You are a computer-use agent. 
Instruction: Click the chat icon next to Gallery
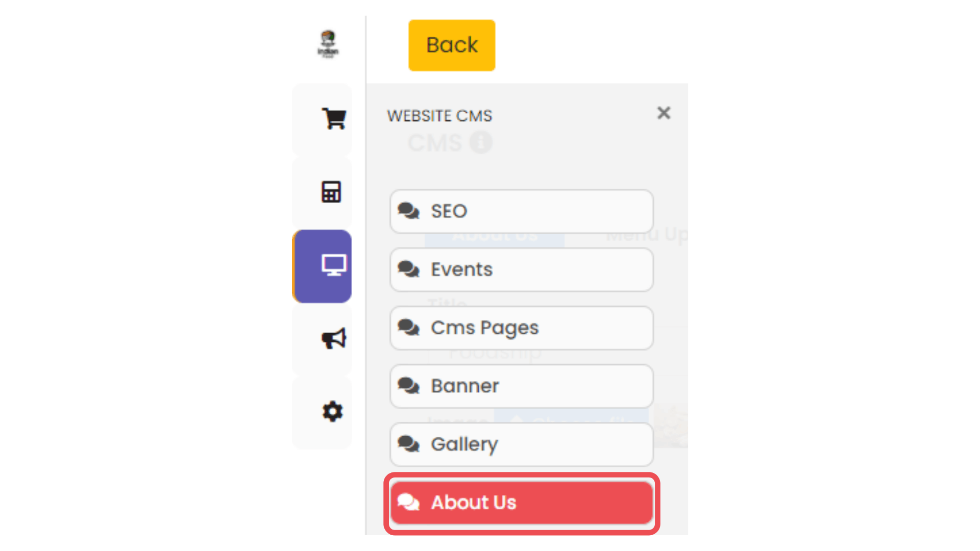click(409, 444)
